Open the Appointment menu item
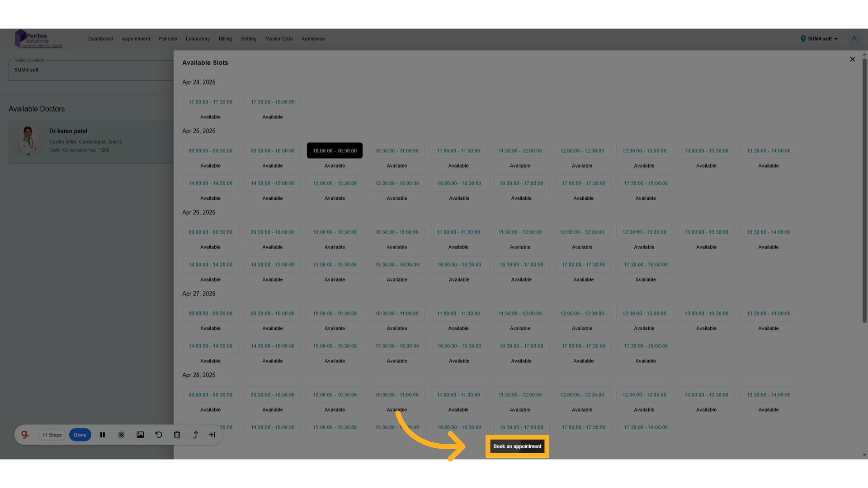This screenshot has width=868, height=488. tap(136, 39)
